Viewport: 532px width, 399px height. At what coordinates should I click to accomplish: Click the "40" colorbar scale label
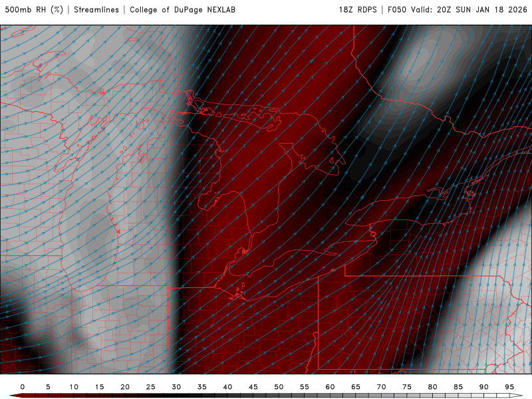click(x=227, y=387)
